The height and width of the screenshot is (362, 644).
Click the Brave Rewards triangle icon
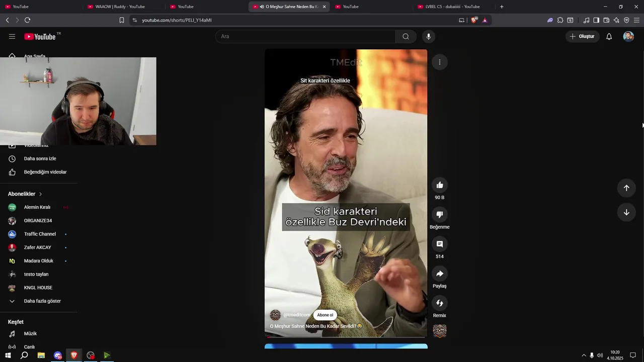485,20
